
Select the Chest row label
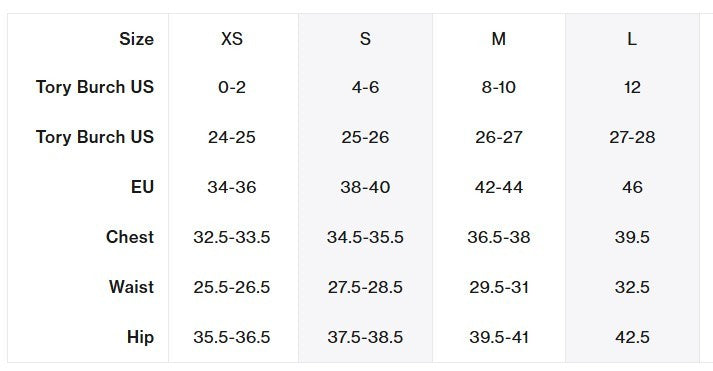[130, 237]
